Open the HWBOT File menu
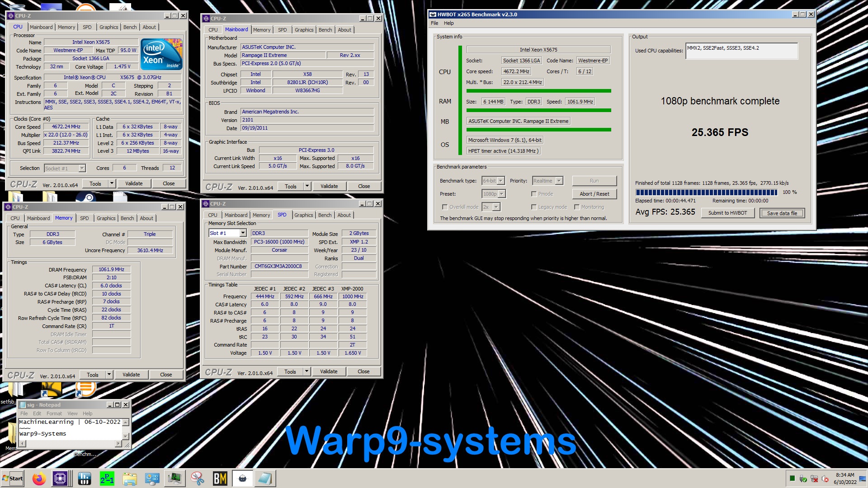 pos(434,23)
